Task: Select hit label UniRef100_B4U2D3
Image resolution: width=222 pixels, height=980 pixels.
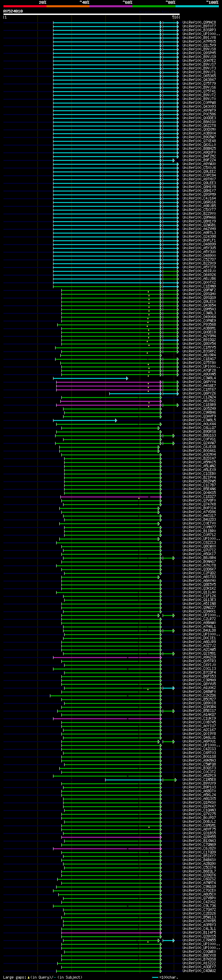Action: (199, 520)
